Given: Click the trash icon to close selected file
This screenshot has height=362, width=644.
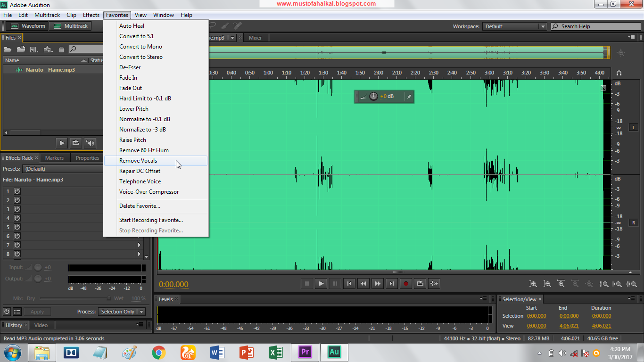Looking at the screenshot, I should click(61, 49).
